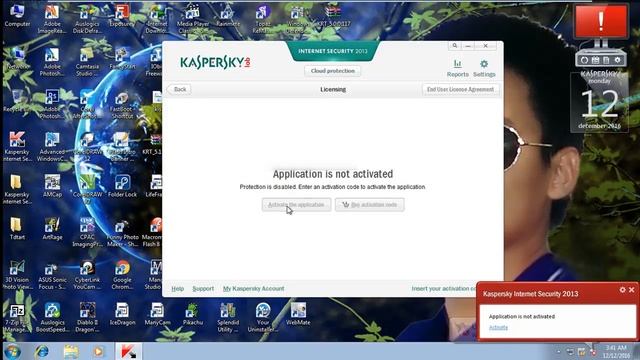
Task: Open ManyCam desktop shortcut
Action: [x=157, y=313]
